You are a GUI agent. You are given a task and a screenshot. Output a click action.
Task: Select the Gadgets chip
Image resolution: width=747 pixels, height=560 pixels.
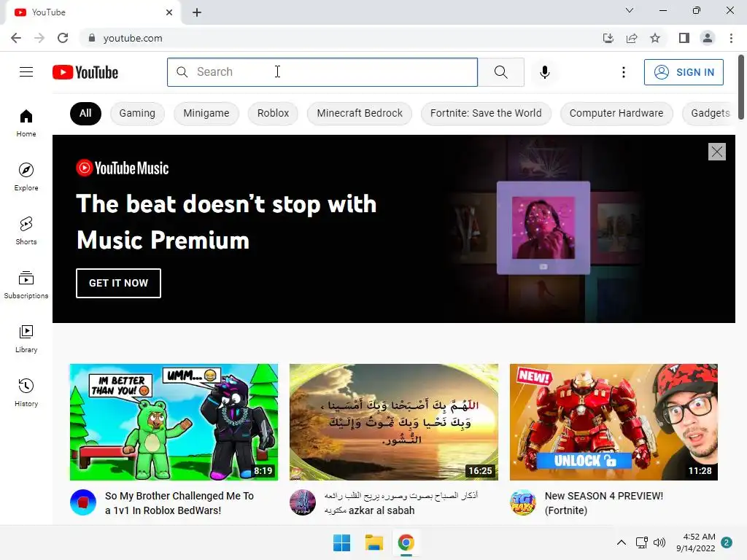point(709,113)
